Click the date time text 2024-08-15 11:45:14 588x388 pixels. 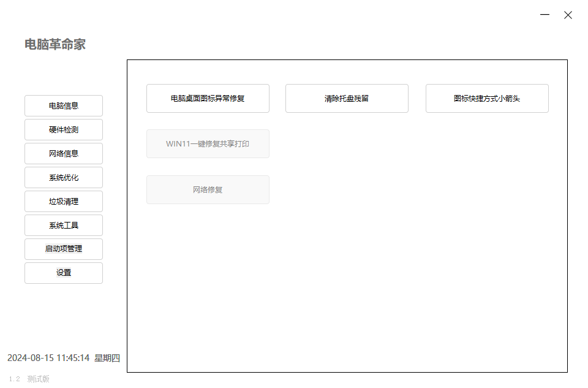pyautogui.click(x=48, y=358)
